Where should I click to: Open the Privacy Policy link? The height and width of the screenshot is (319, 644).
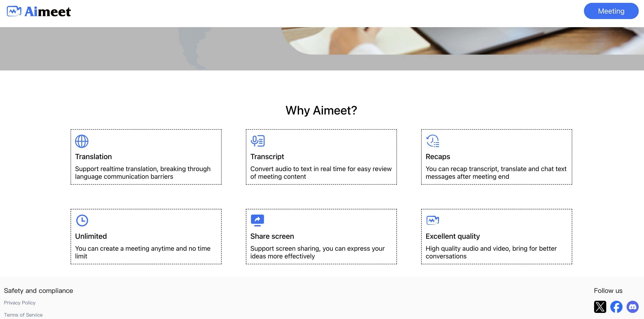[x=20, y=303]
